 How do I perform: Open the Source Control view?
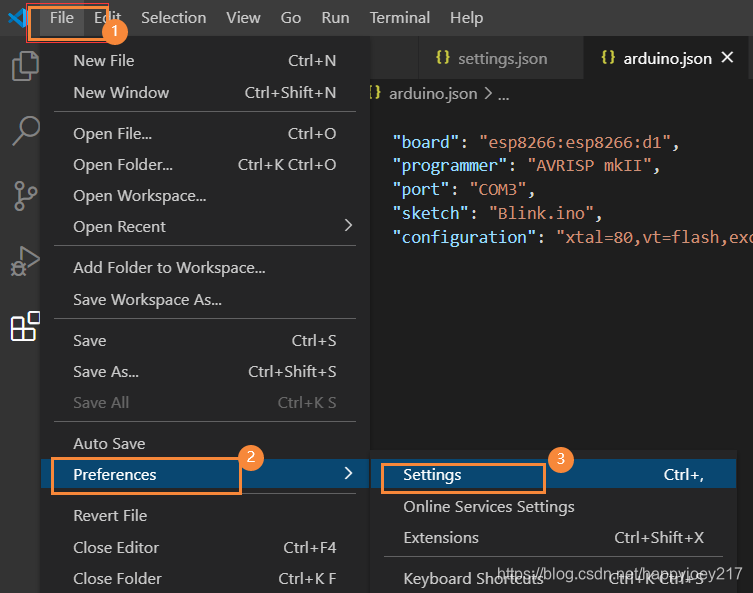pyautogui.click(x=25, y=196)
